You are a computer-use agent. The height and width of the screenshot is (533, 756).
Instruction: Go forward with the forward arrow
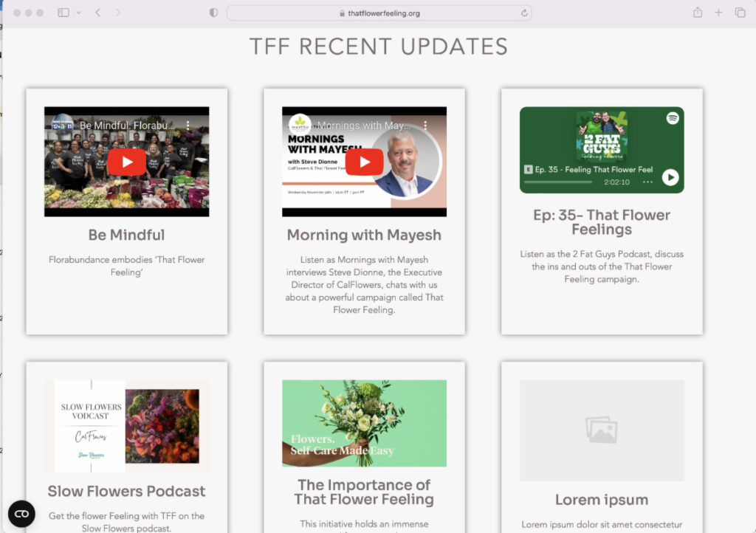click(x=117, y=13)
